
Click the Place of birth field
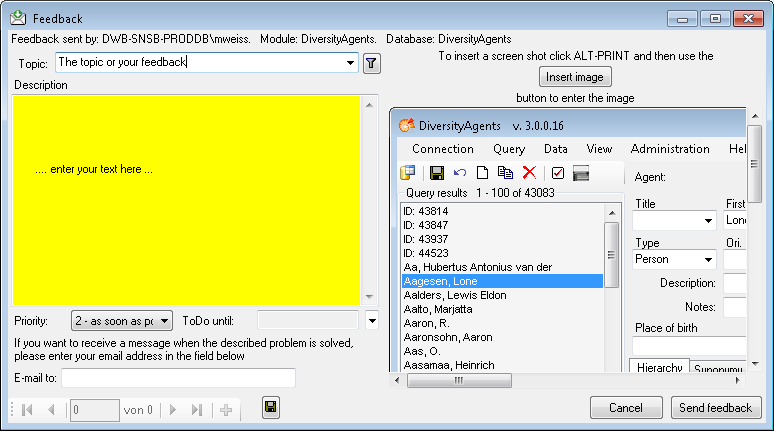click(x=689, y=346)
